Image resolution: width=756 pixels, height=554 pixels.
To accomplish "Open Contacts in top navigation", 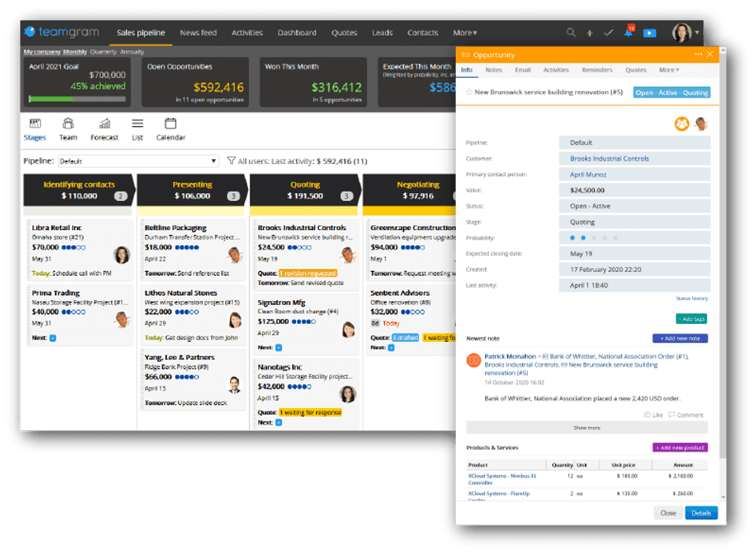I will click(x=422, y=33).
